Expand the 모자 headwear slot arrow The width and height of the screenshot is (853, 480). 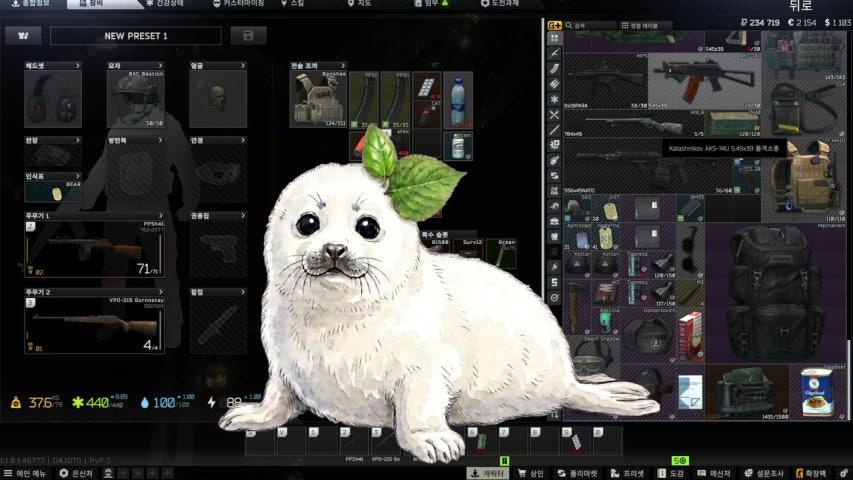pyautogui.click(x=160, y=65)
